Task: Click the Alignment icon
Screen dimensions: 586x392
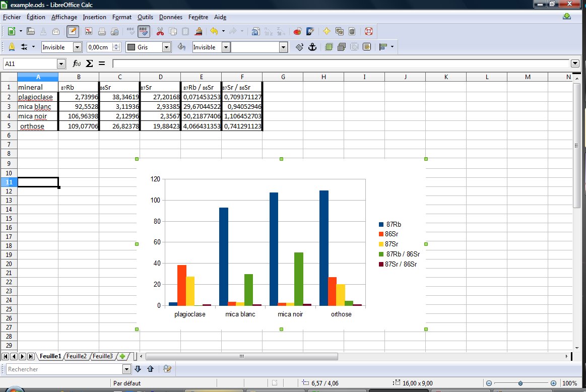Action: [383, 47]
